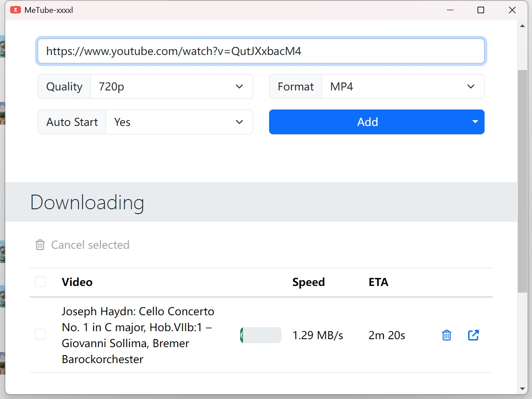The height and width of the screenshot is (399, 532).
Task: Click the Quality label
Action: pos(64,86)
